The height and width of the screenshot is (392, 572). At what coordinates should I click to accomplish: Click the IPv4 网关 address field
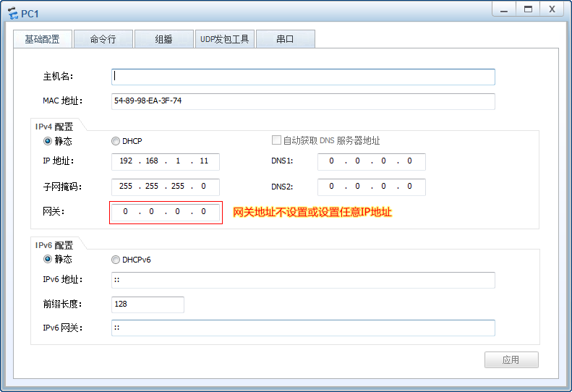[166, 212]
